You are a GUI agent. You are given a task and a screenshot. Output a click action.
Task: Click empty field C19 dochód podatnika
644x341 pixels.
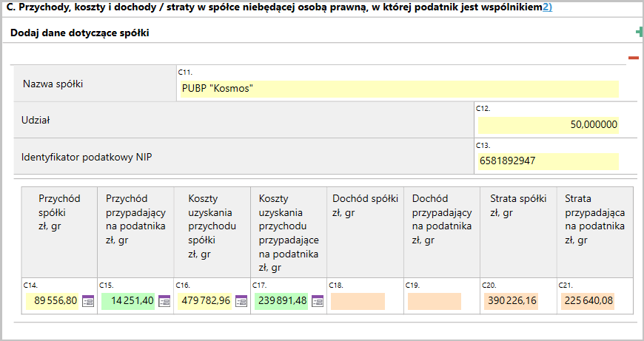point(435,301)
